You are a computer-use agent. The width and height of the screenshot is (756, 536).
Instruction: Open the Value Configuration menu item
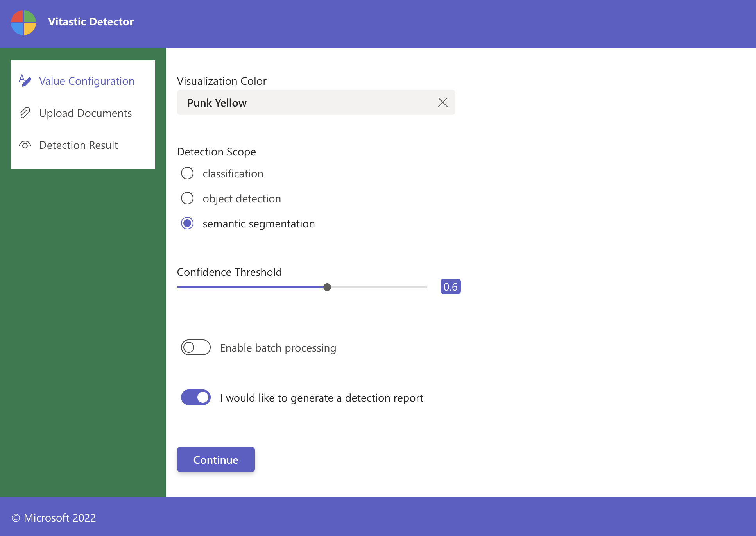pyautogui.click(x=86, y=81)
